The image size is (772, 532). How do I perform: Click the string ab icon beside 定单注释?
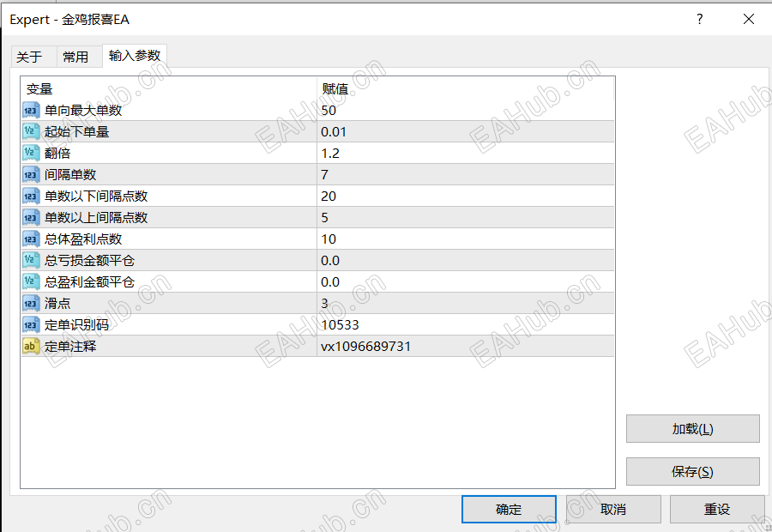31,347
